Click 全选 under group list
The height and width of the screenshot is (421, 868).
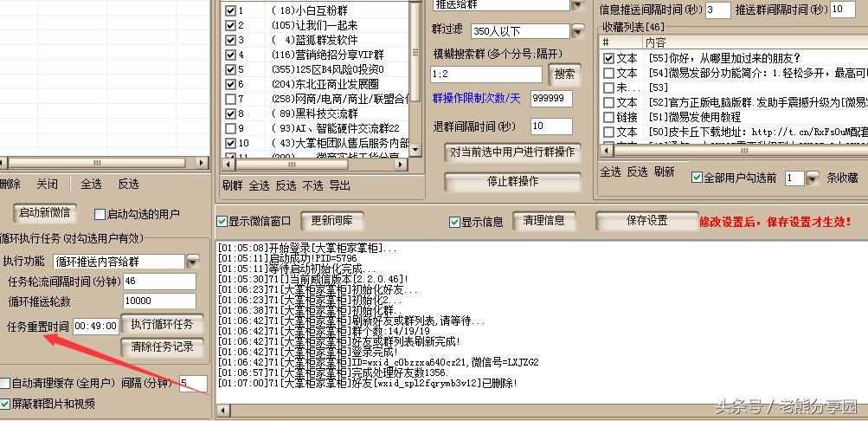point(259,185)
